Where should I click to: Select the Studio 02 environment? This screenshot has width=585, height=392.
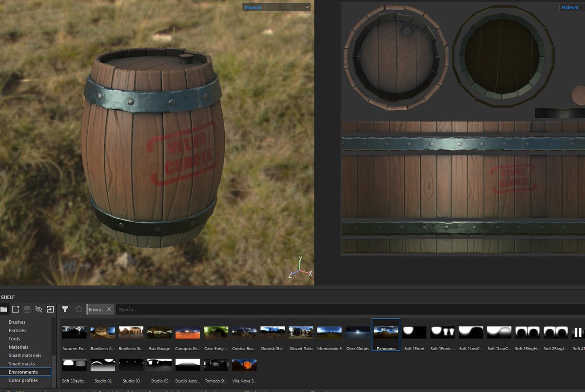[x=103, y=365]
